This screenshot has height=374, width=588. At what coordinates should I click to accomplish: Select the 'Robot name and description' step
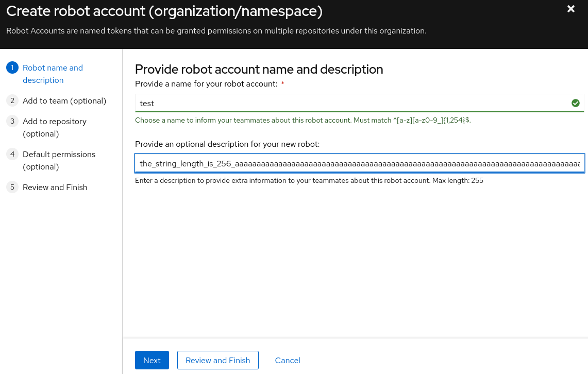click(53, 74)
